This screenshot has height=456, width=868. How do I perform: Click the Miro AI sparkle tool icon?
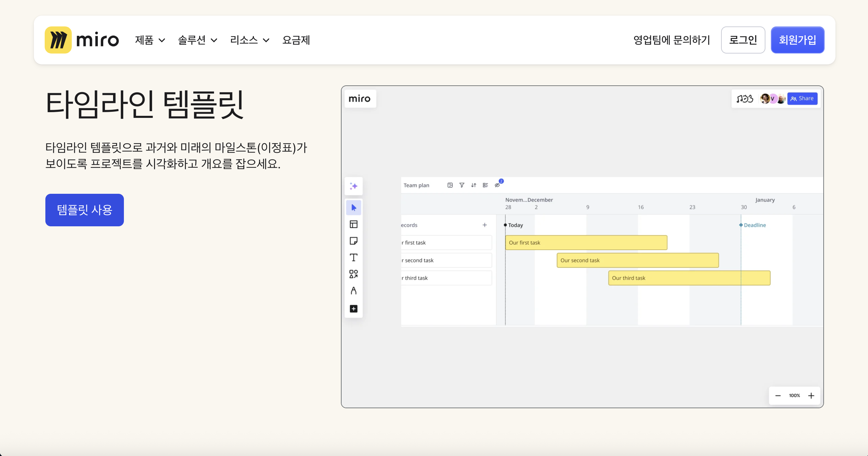coord(353,186)
